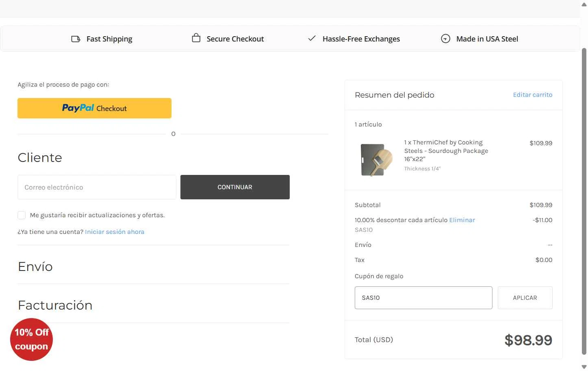Click the Fast Shipping label
Image resolution: width=588 pixels, height=371 pixels.
click(x=109, y=39)
